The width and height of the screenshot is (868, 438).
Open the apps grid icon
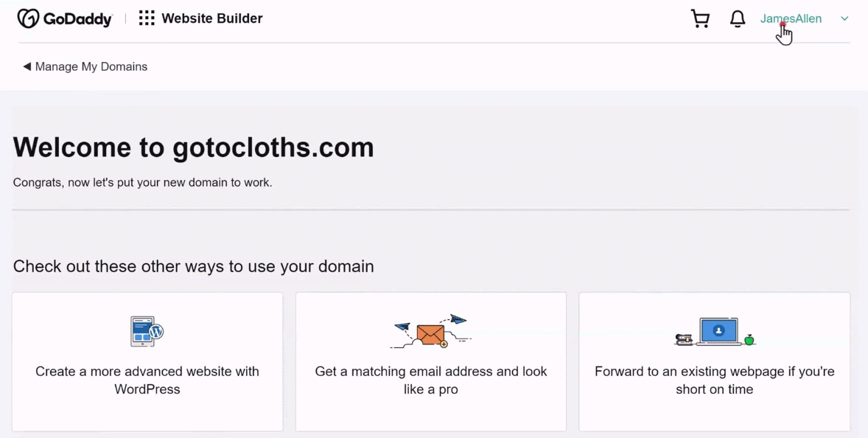(x=147, y=18)
